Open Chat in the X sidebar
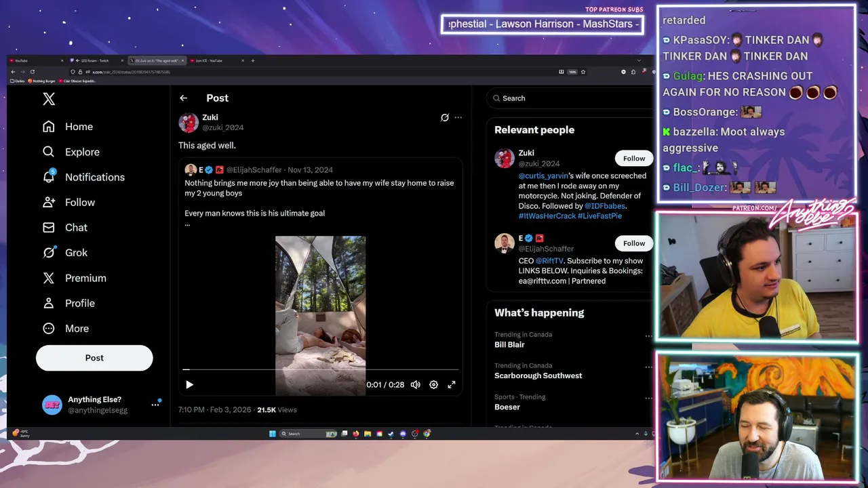The width and height of the screenshot is (868, 488). click(x=65, y=227)
